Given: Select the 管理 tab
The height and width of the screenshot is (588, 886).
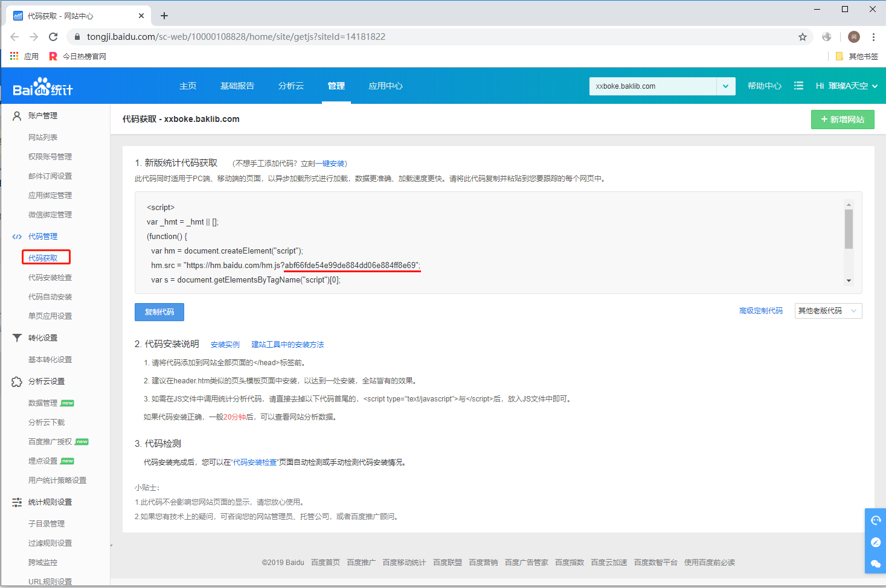Looking at the screenshot, I should (336, 86).
